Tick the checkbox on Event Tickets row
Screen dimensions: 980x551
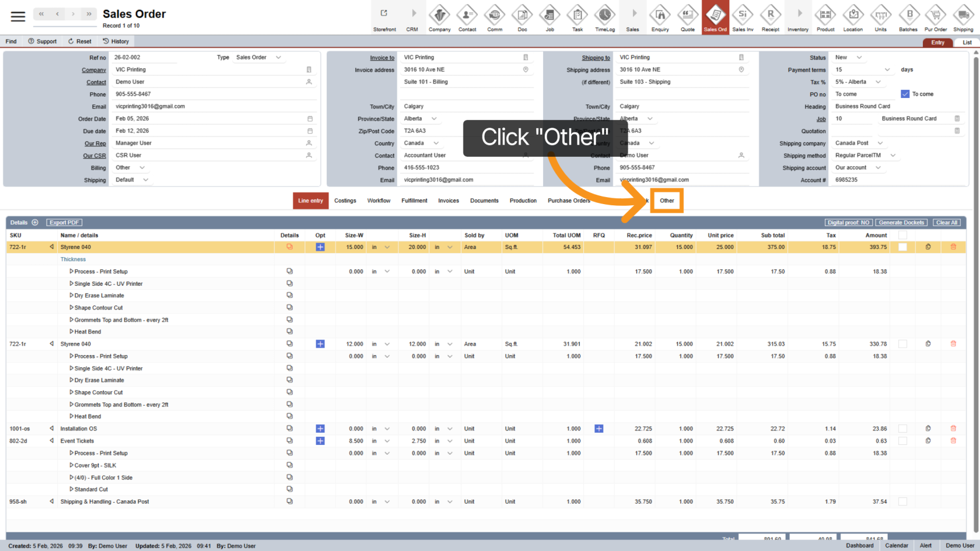click(x=902, y=441)
